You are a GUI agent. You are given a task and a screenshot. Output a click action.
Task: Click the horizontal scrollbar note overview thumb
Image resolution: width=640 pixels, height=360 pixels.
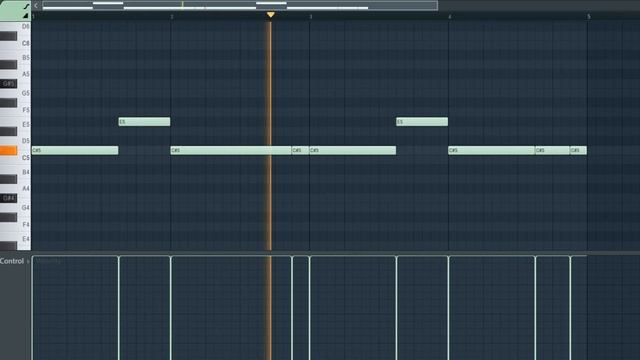[x=240, y=6]
